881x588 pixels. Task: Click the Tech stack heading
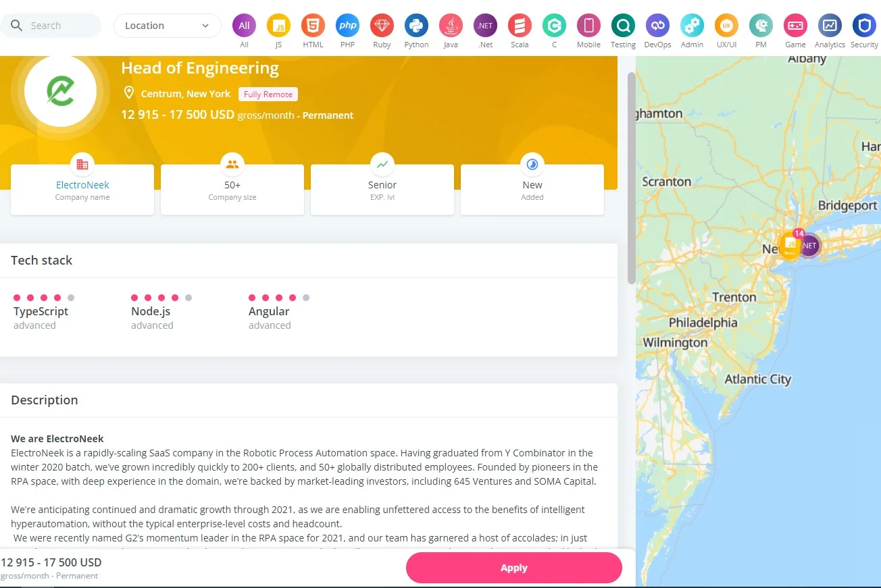(42, 261)
